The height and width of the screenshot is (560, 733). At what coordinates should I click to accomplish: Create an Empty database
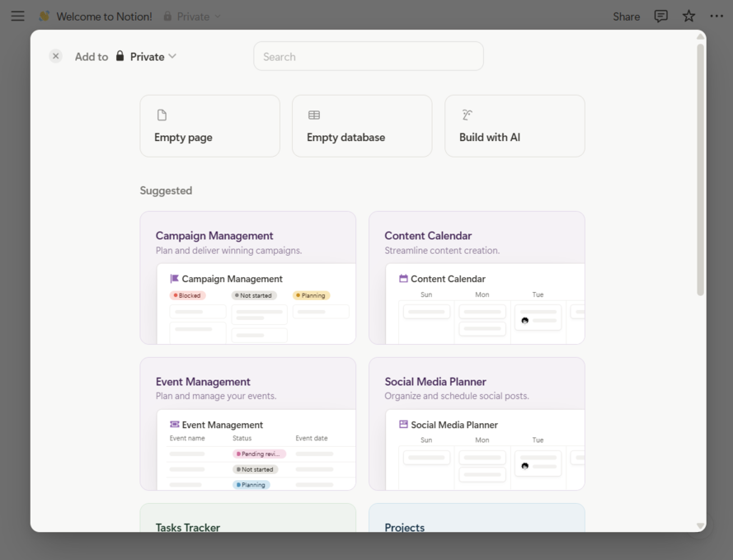362,126
